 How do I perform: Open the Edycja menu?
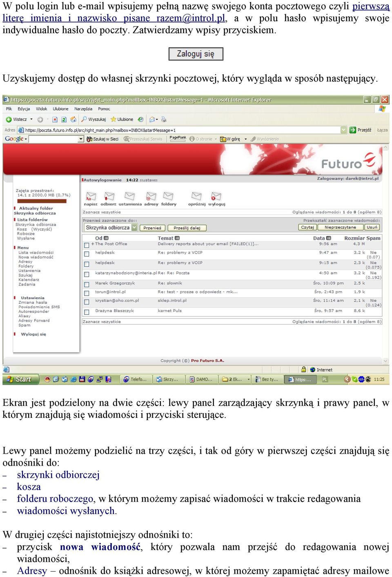pos(24,109)
